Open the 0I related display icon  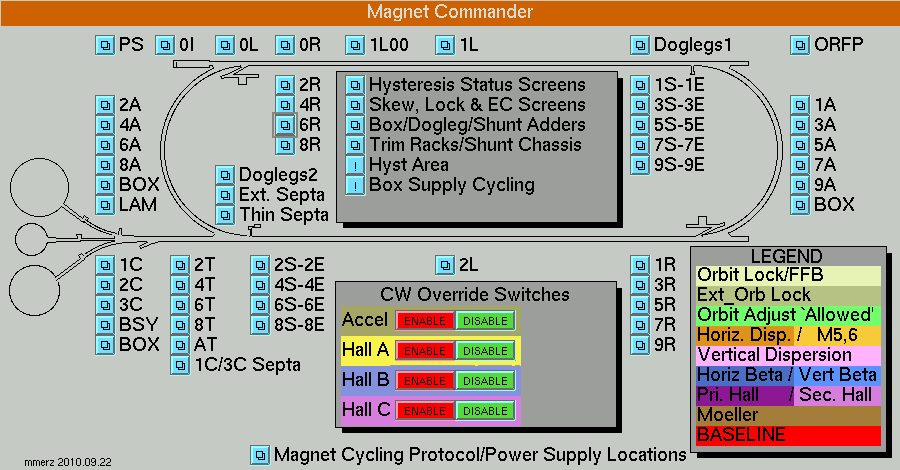165,45
